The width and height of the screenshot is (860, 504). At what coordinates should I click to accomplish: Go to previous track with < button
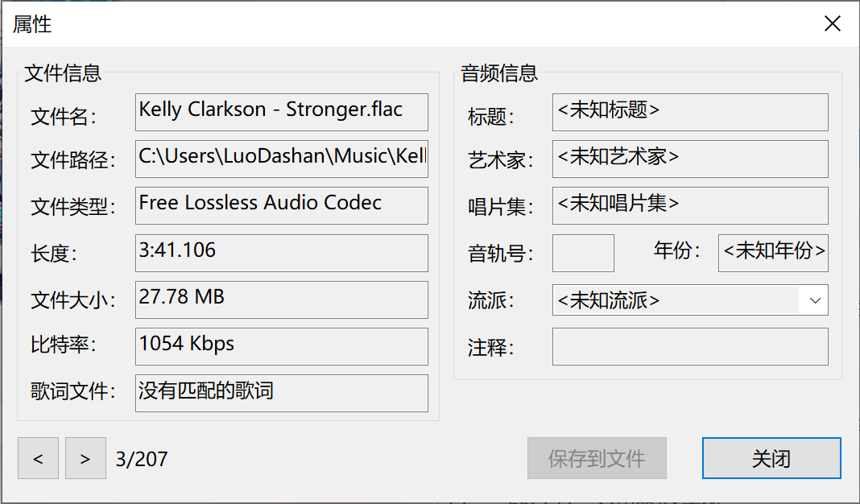(x=38, y=458)
